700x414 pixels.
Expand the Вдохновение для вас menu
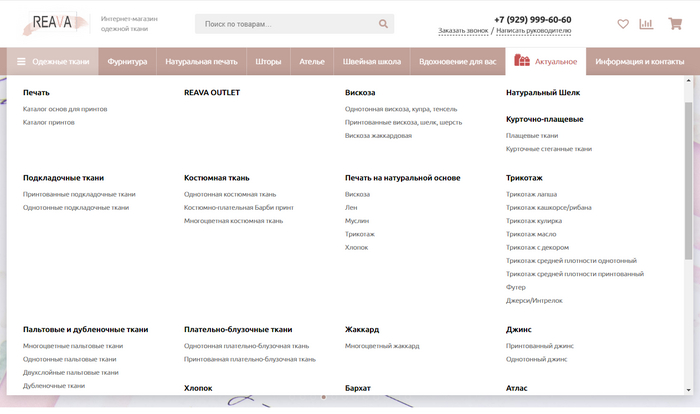pos(457,62)
